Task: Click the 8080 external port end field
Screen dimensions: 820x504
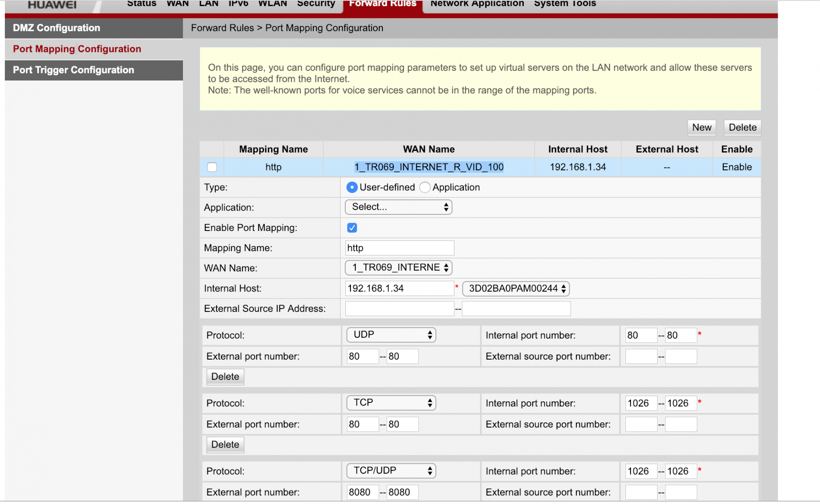Action: [403, 492]
